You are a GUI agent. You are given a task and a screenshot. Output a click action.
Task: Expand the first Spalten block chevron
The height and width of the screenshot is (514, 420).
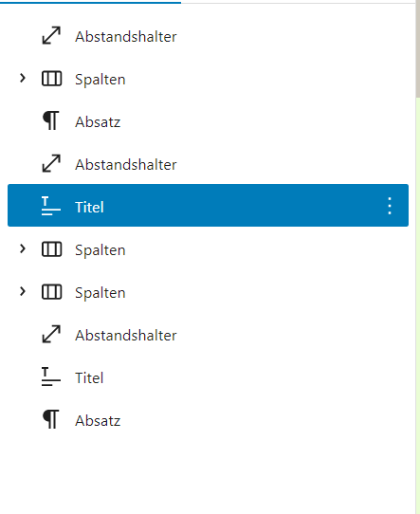[x=22, y=78]
